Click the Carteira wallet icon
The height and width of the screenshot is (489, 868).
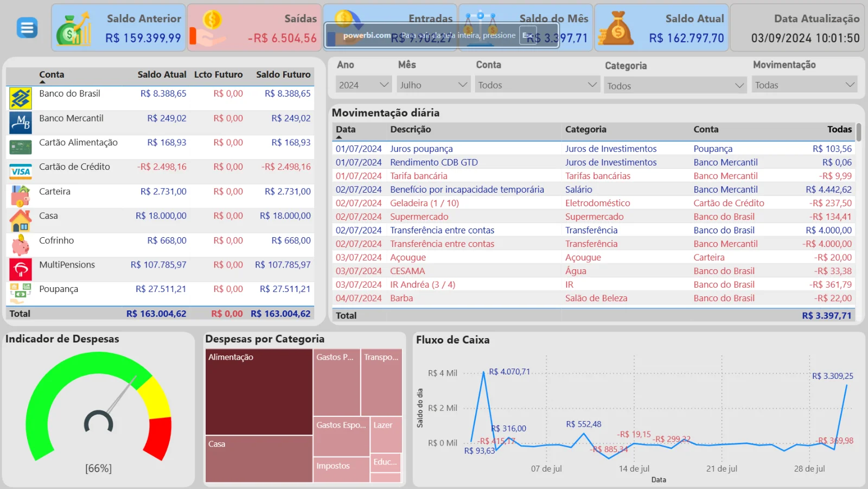click(x=21, y=196)
